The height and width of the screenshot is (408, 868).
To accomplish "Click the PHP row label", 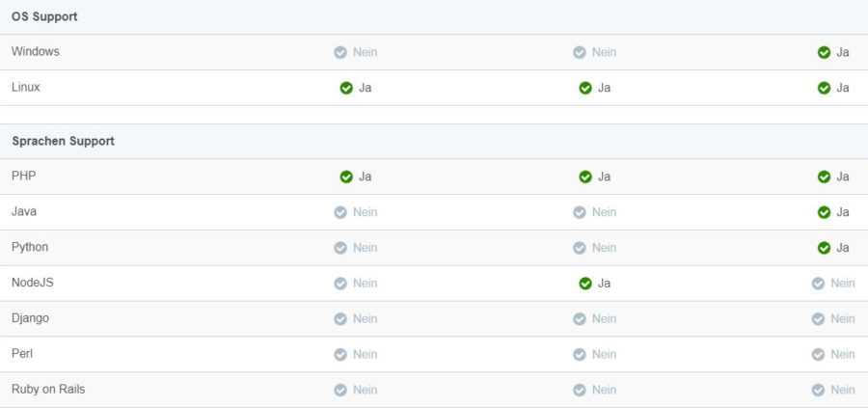I will tap(24, 177).
